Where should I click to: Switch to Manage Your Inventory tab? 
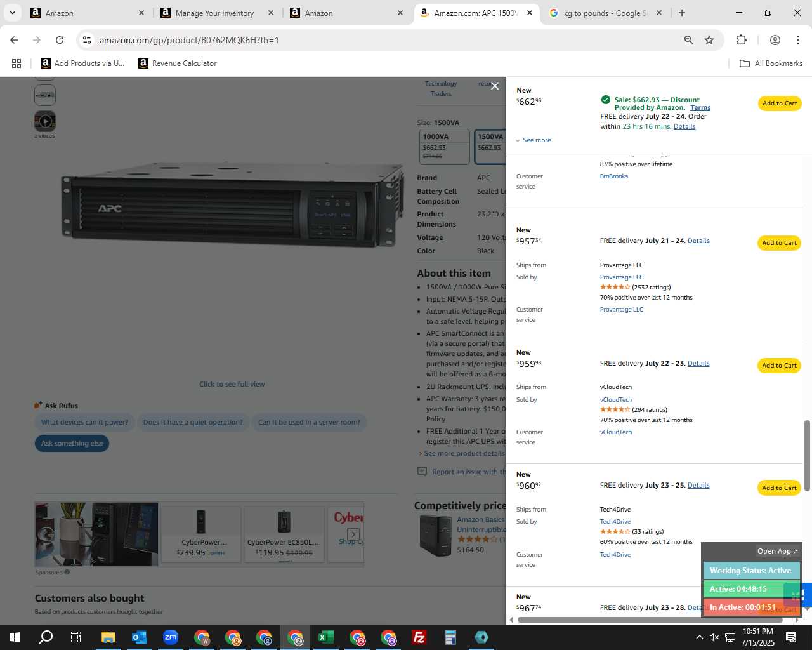click(x=214, y=13)
